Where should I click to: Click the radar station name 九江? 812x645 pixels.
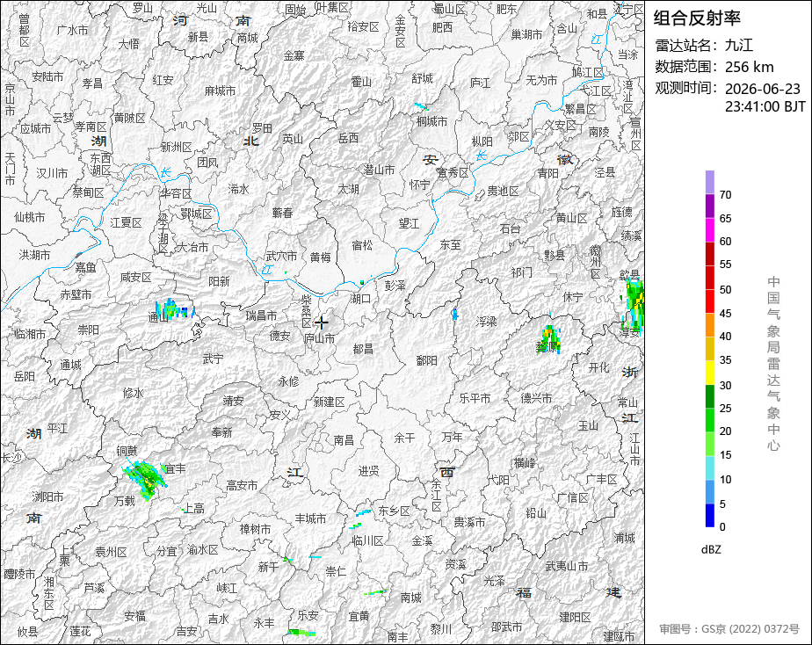coord(738,45)
